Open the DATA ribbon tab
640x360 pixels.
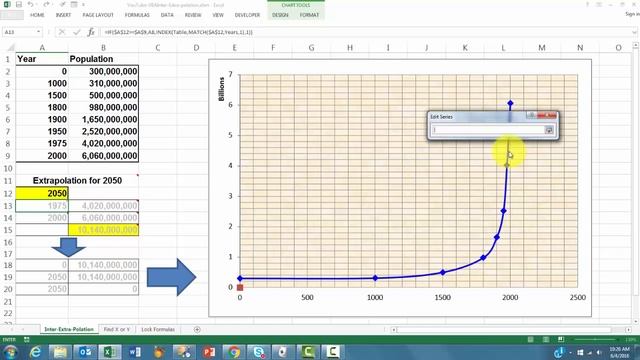[x=167, y=15]
